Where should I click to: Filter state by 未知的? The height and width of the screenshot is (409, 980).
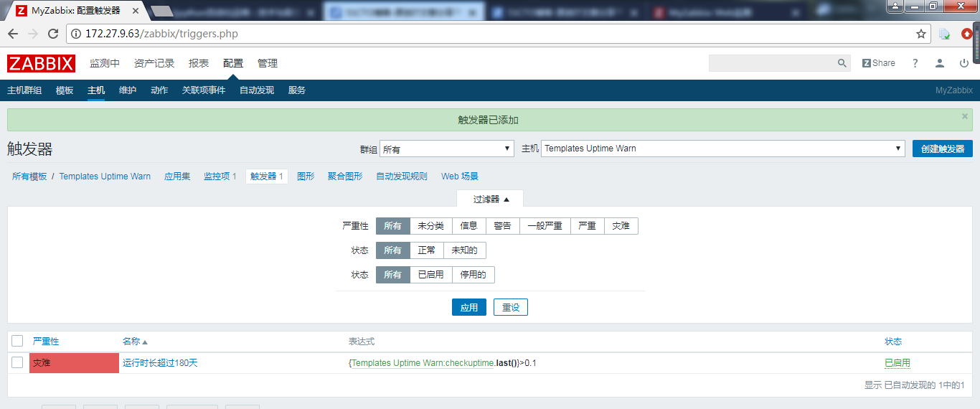tap(465, 250)
